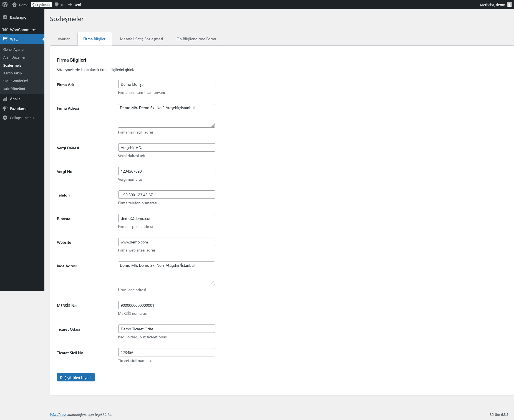Screen dimensions: 514x420
Task: Click the Pazarlama megaphone icon
Action: pyautogui.click(x=5, y=108)
